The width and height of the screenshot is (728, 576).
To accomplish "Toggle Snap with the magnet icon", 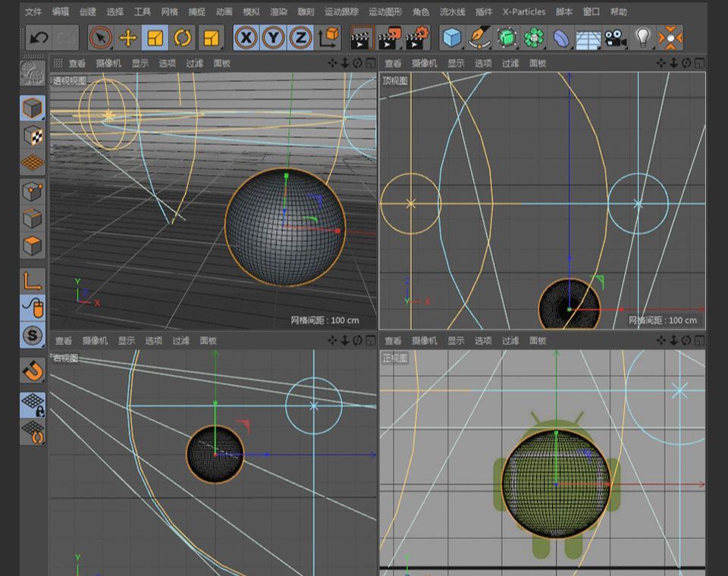I will point(33,371).
